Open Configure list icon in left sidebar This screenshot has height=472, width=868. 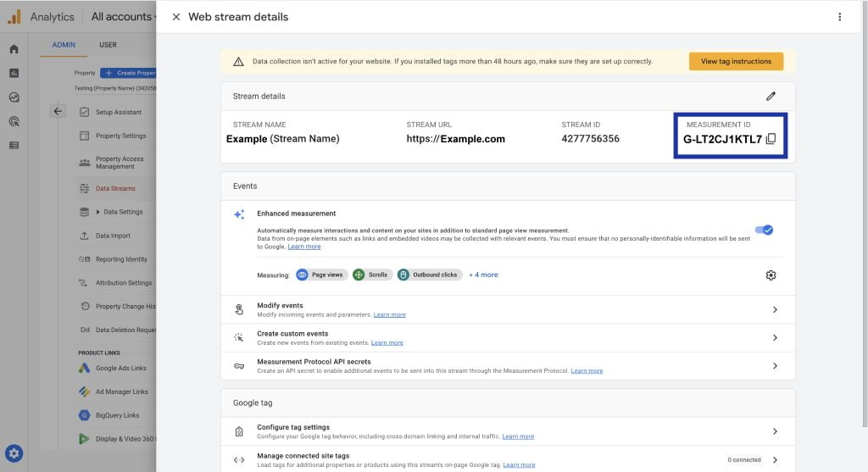pyautogui.click(x=14, y=146)
